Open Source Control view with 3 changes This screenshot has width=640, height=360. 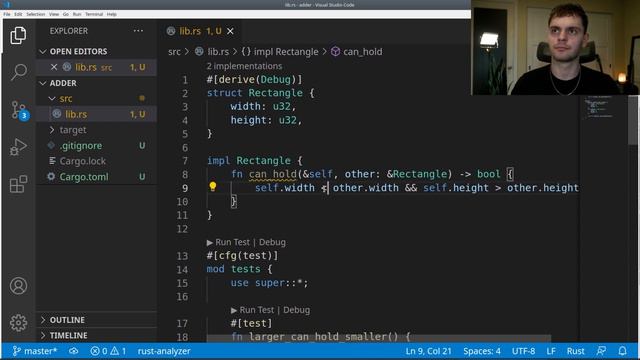tap(19, 110)
